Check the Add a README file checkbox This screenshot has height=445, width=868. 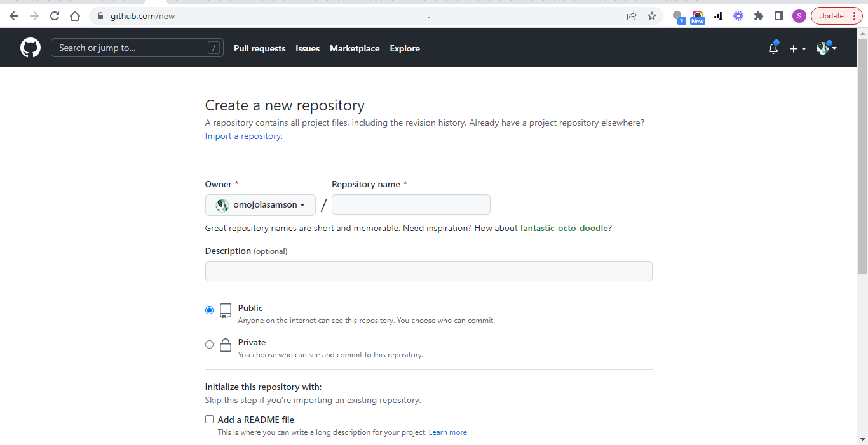click(x=209, y=419)
